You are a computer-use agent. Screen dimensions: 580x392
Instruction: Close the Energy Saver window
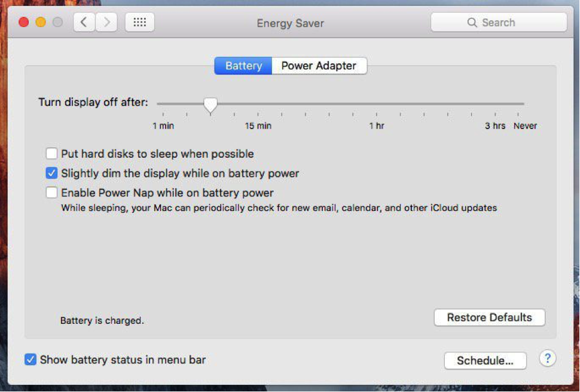coord(24,23)
